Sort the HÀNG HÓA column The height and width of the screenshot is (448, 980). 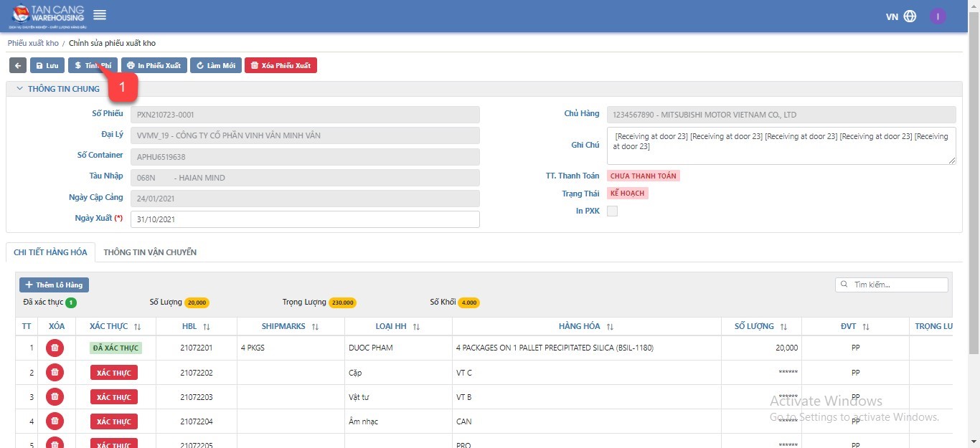pos(610,326)
